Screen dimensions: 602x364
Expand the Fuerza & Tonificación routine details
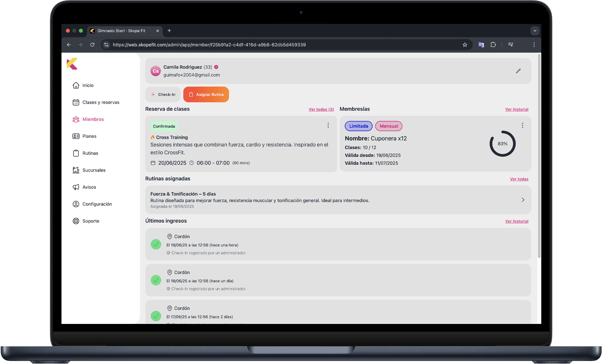(523, 200)
